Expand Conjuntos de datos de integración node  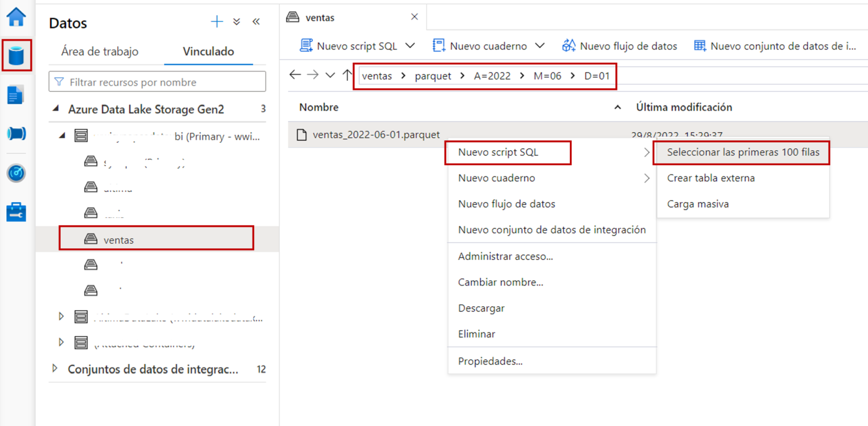coord(55,368)
